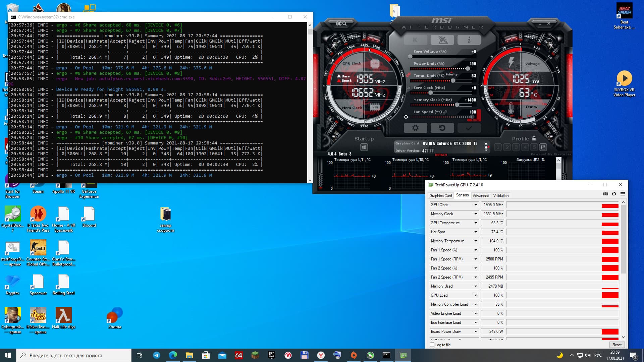Take a GPU-Z screenshot with camera icon
This screenshot has width=644, height=362.
(605, 194)
